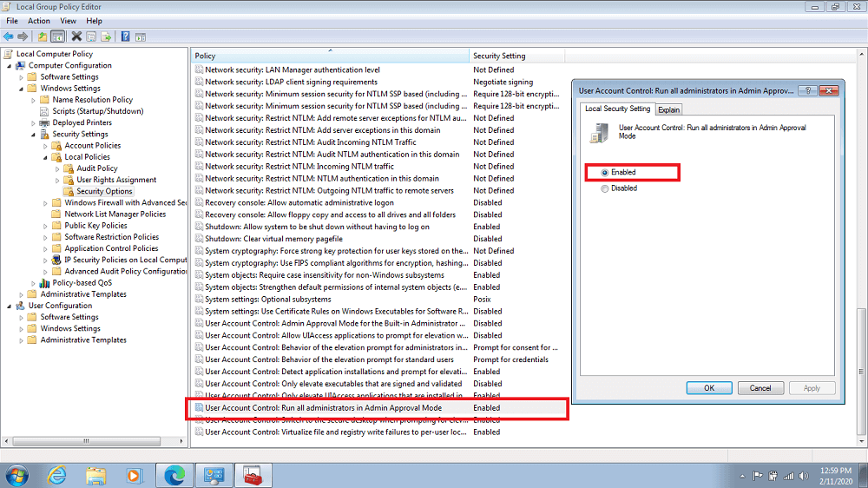Open the Help menu
Screen dimensions: 868x488
point(94,21)
